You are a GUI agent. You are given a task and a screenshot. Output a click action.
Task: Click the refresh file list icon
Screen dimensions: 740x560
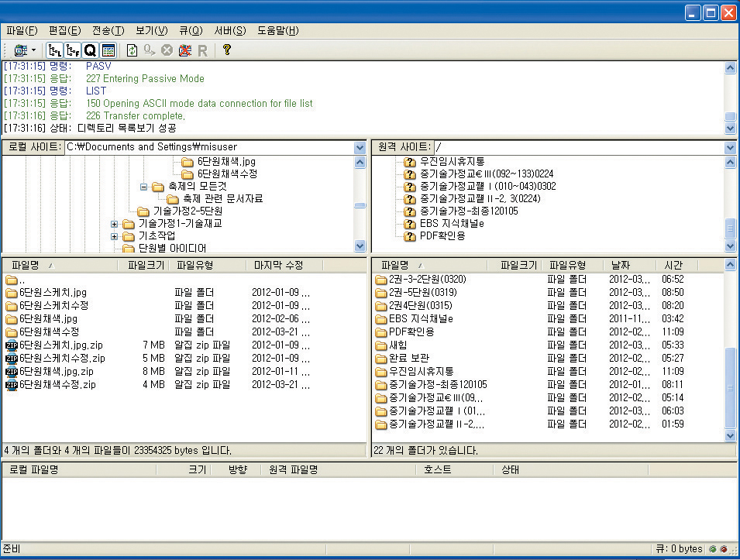(x=132, y=50)
